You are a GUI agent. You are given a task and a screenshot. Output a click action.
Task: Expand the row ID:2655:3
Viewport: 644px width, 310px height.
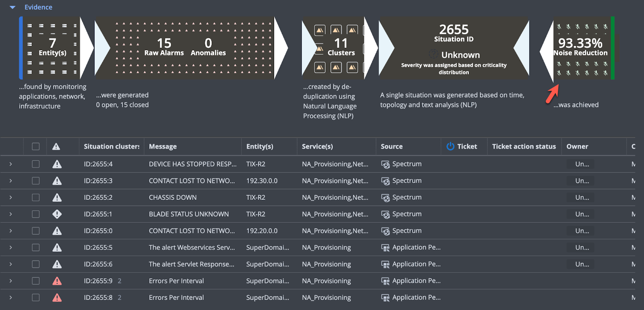pos(10,181)
